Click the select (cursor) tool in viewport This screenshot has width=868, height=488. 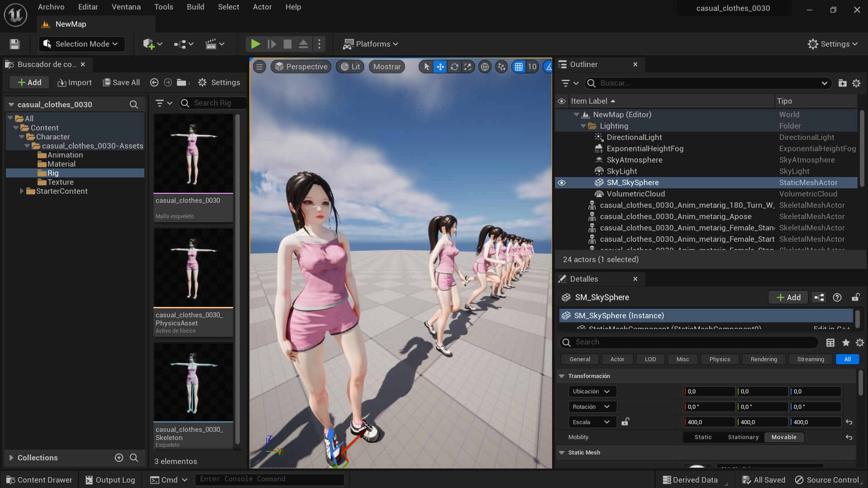point(426,67)
